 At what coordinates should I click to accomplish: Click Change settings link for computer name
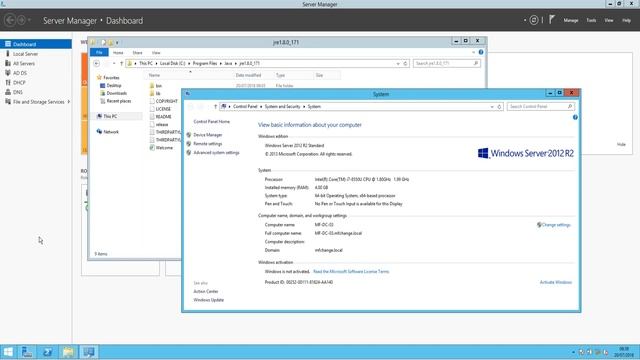[x=556, y=225]
